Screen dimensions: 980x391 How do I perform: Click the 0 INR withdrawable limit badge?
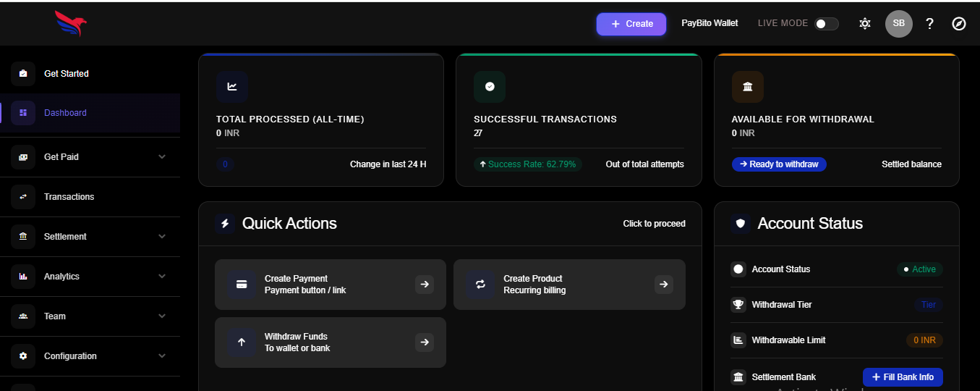924,340
